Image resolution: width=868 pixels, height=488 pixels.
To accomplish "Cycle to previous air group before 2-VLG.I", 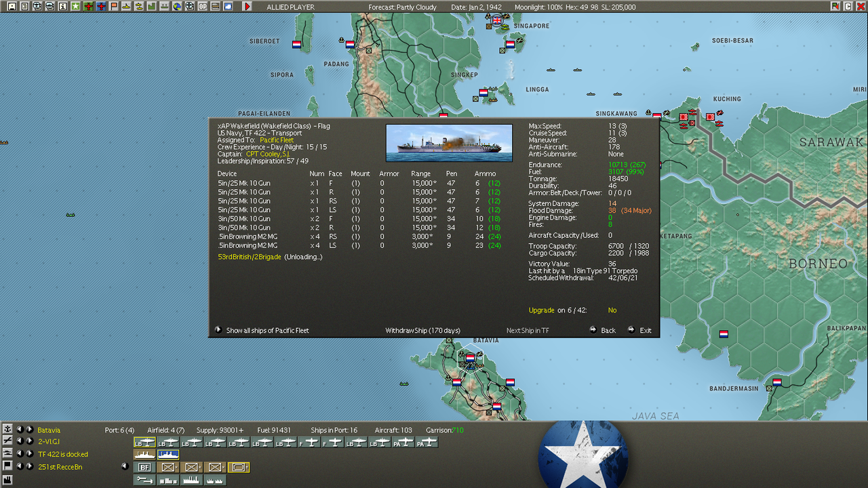I will (x=20, y=441).
